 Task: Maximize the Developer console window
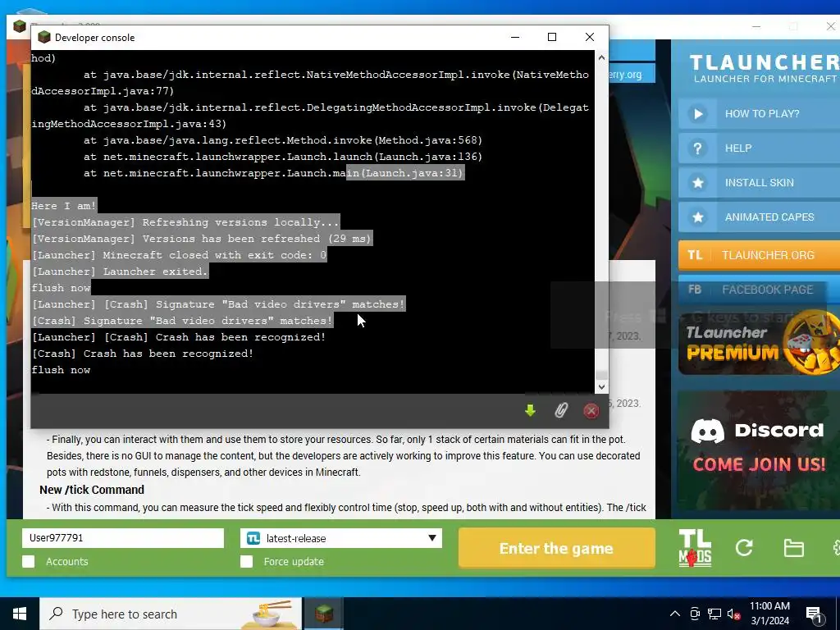[552, 37]
